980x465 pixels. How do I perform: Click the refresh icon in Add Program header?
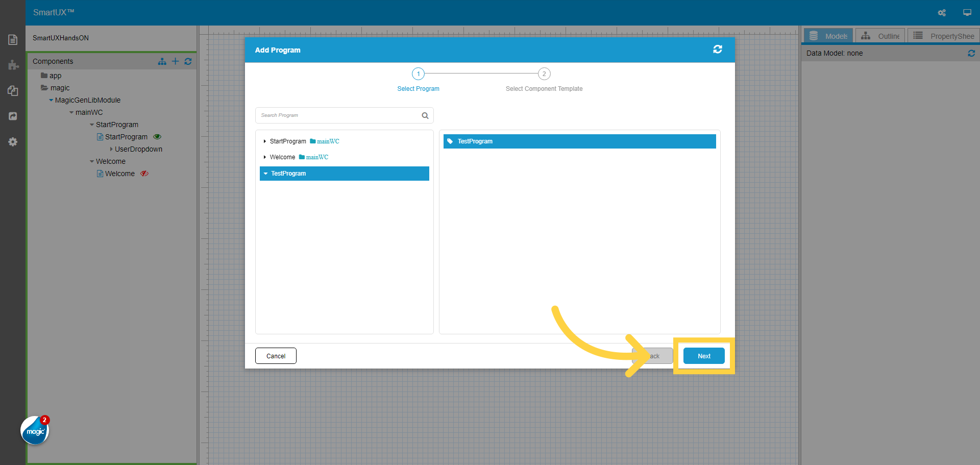[717, 50]
